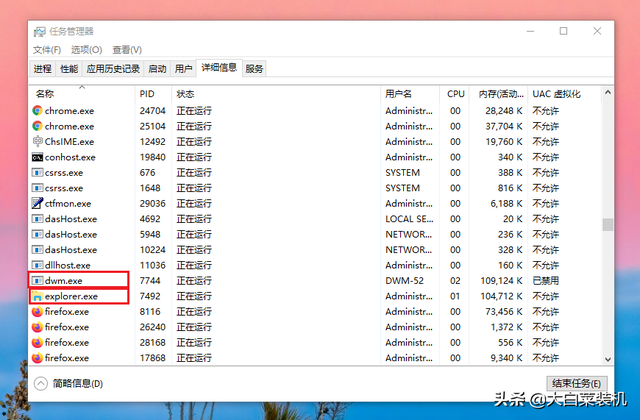Click PID value 7492
The image size is (640, 420).
pos(150,296)
